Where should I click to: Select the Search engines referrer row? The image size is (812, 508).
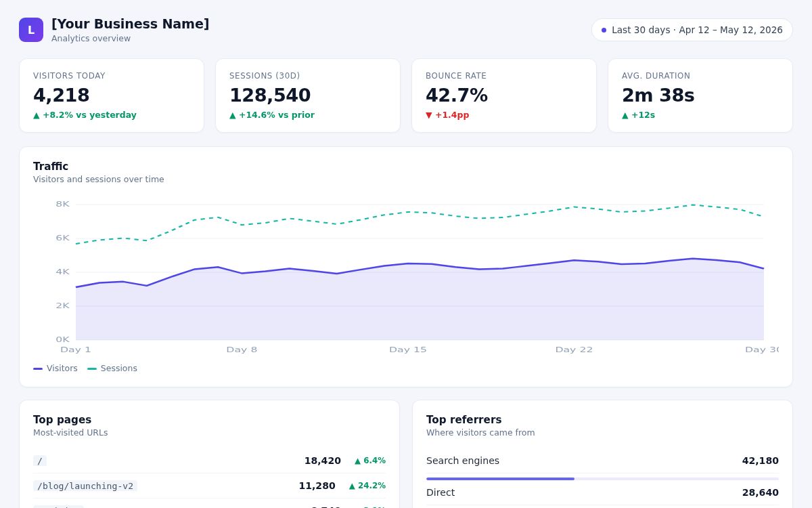pos(602,461)
